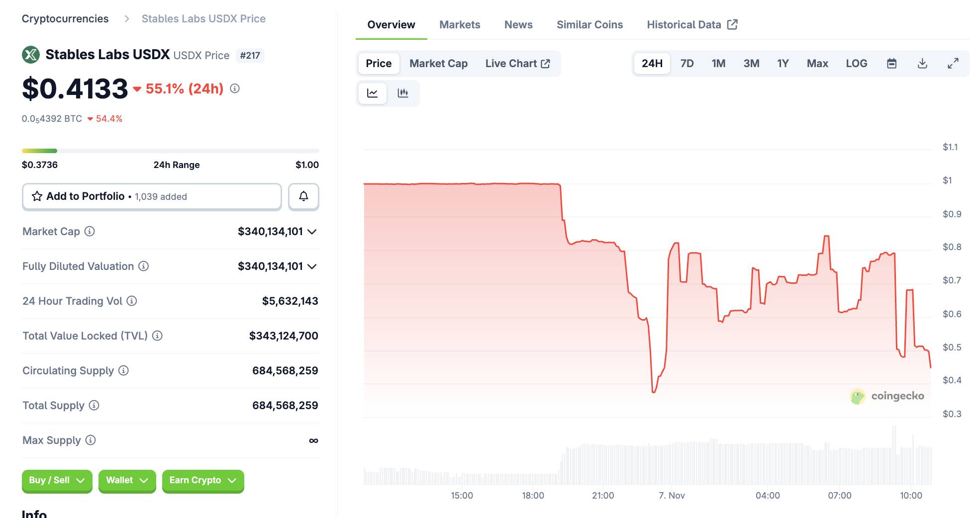Click the coingecko logo watermark on the chart
The width and height of the screenshot is (980, 518).
tap(887, 396)
